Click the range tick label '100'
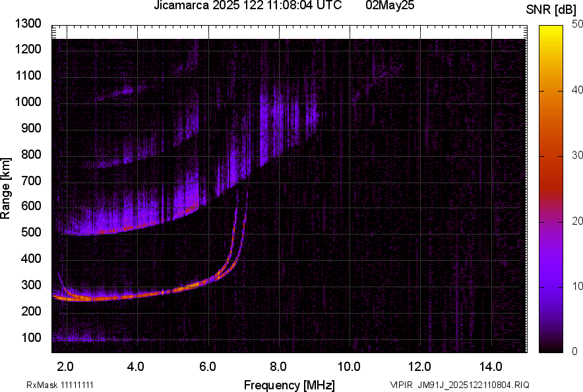The height and width of the screenshot is (392, 583). click(31, 337)
